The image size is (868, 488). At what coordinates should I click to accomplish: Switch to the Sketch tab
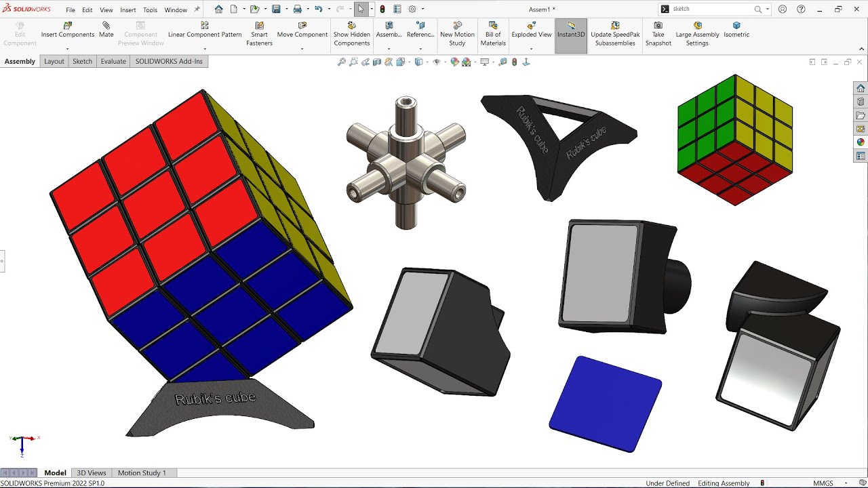click(x=82, y=61)
